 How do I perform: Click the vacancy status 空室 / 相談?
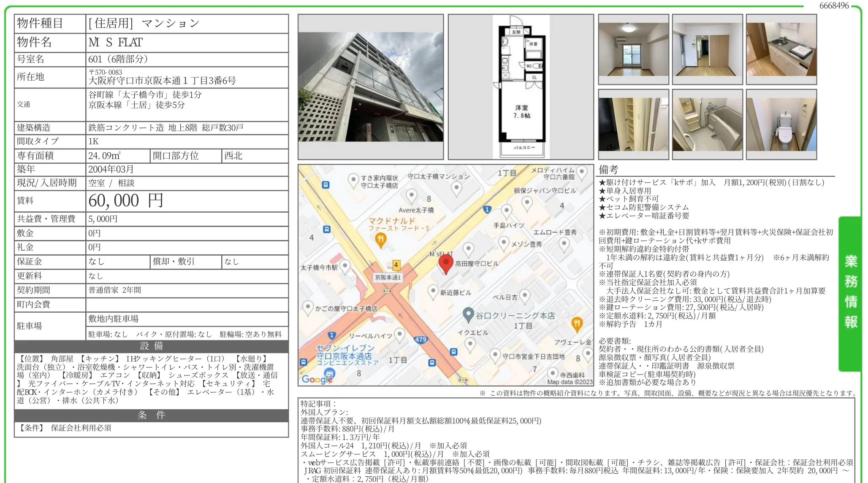111,183
